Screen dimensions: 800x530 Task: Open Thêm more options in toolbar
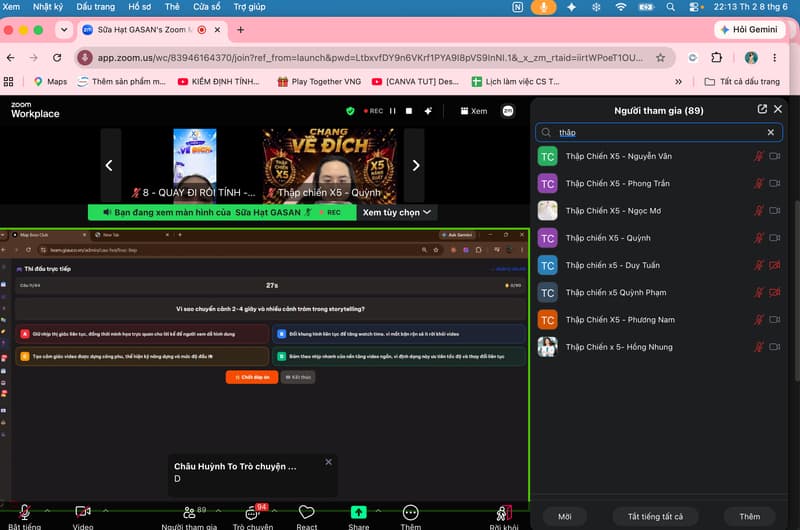click(x=411, y=517)
